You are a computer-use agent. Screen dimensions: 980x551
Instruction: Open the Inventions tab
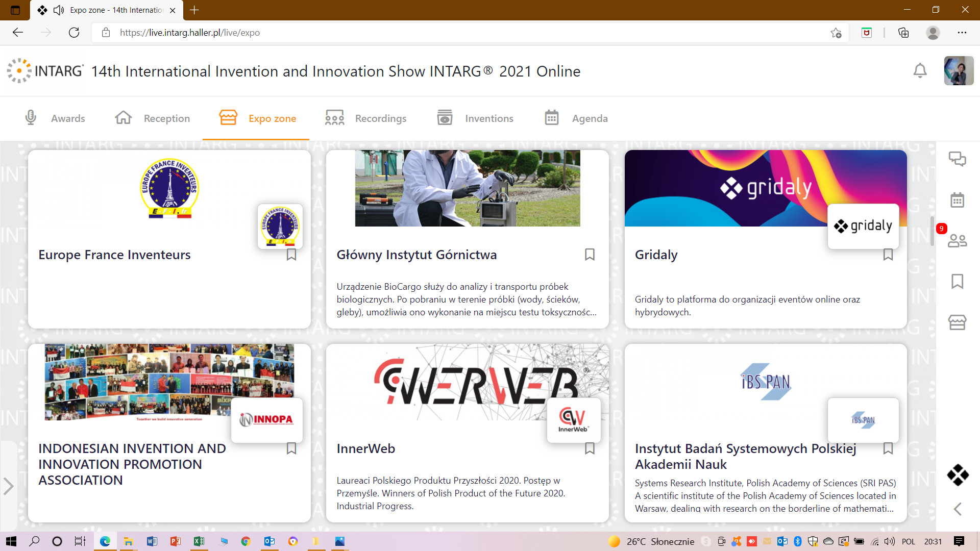(x=475, y=118)
